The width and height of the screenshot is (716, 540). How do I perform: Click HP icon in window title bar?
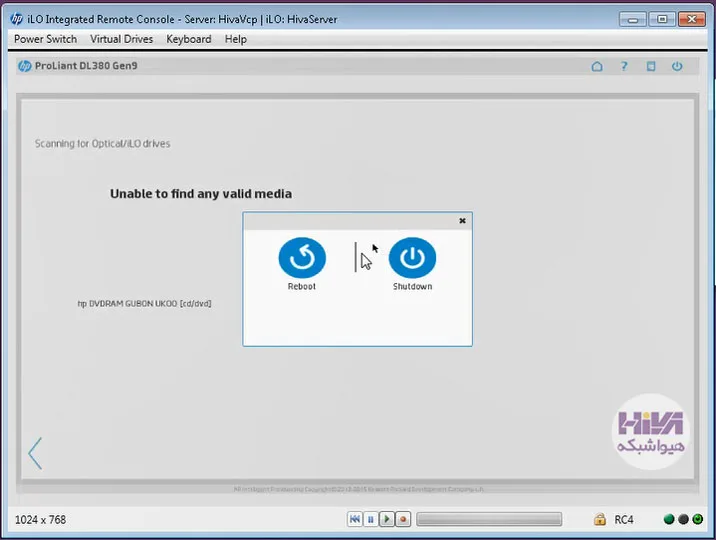(17, 19)
